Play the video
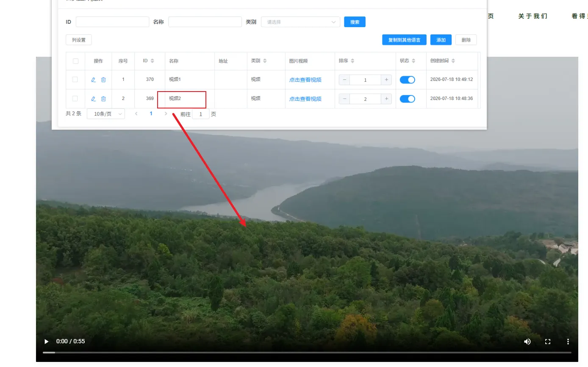Image resolution: width=588 pixels, height=367 pixels. click(x=47, y=341)
